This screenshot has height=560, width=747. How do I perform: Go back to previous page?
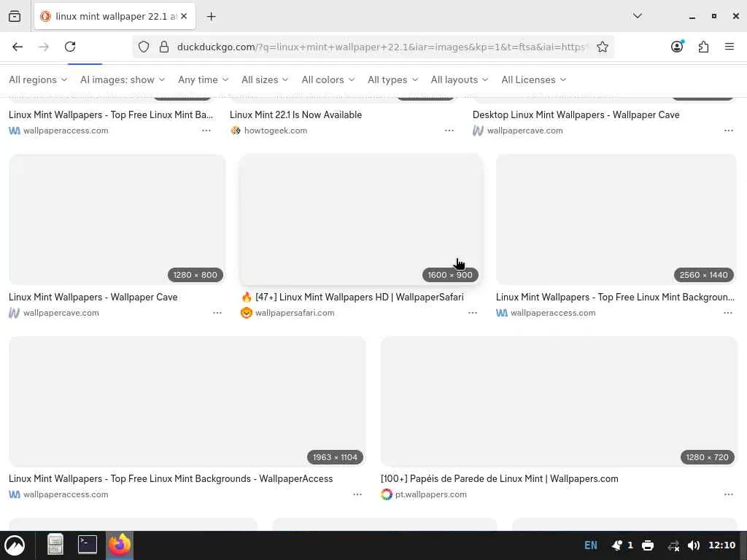pyautogui.click(x=18, y=47)
